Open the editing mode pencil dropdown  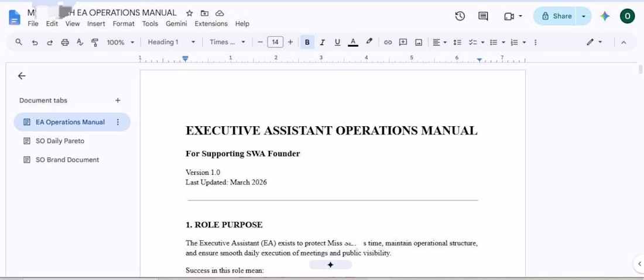[594, 42]
